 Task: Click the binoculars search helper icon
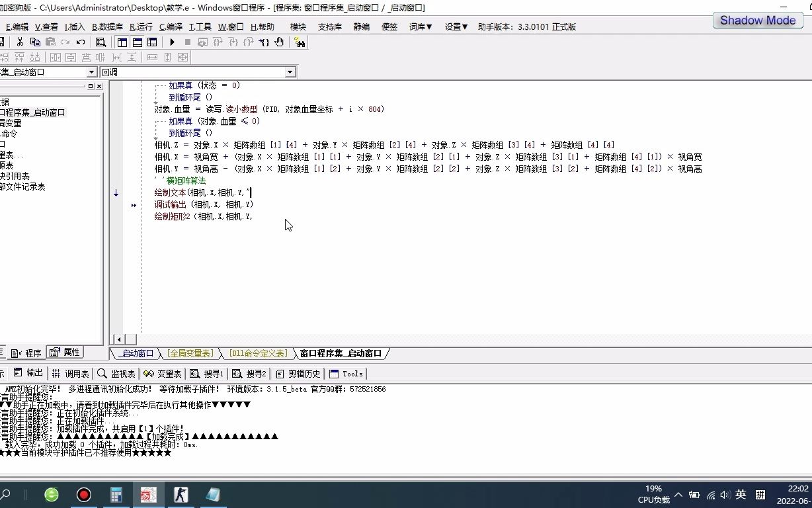click(300, 42)
